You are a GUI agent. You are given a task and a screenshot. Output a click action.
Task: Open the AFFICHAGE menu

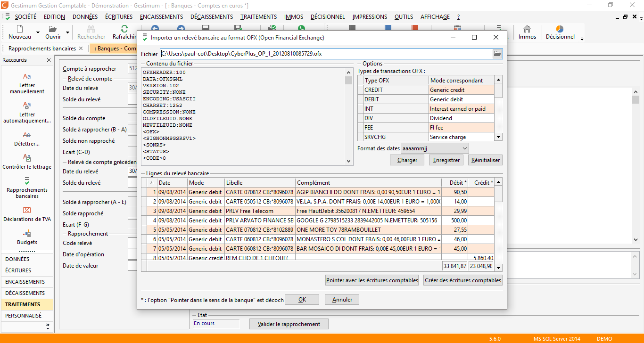(435, 17)
